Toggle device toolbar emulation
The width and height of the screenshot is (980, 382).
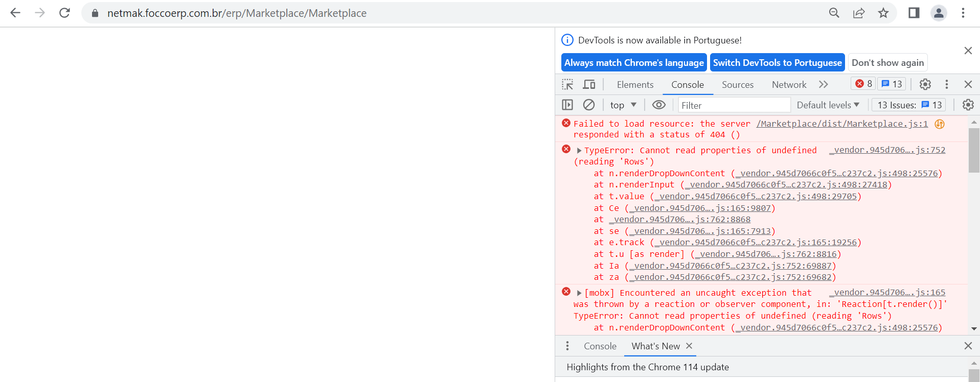click(589, 84)
